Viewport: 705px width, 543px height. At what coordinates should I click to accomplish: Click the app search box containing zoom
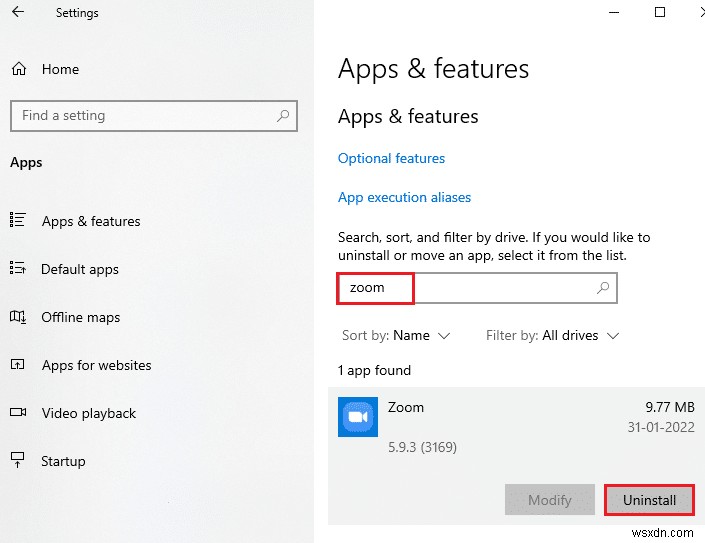click(x=477, y=288)
